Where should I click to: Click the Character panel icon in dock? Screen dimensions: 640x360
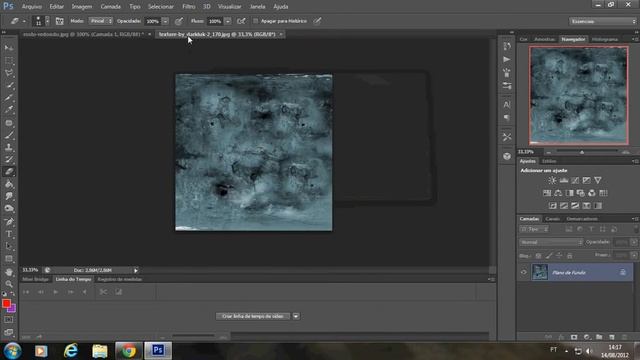coord(507,105)
